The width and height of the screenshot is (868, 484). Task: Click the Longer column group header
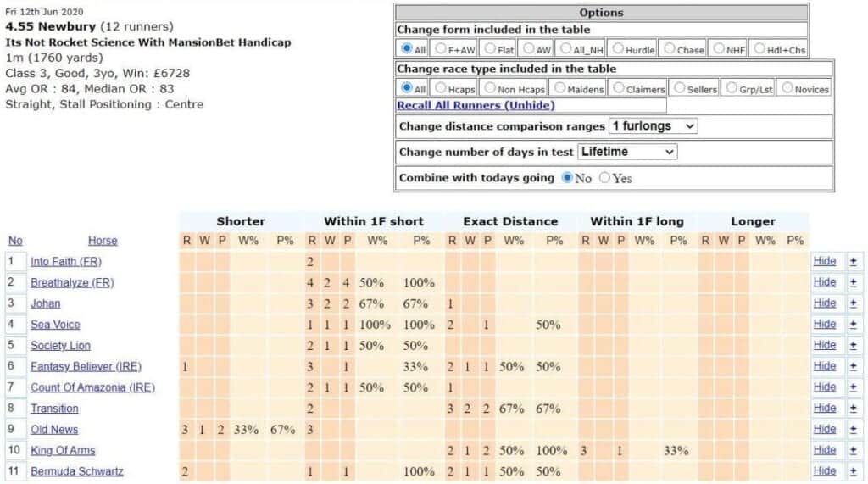pyautogui.click(x=753, y=221)
